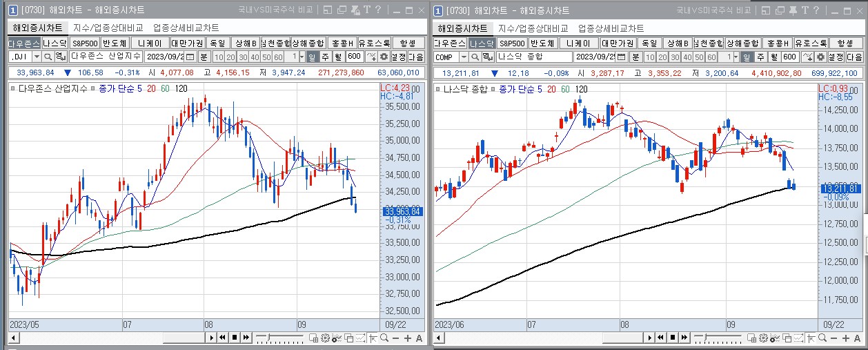Screen dimensions: 868x350
Task: Open calendar date picker in left window
Action: click(189, 57)
